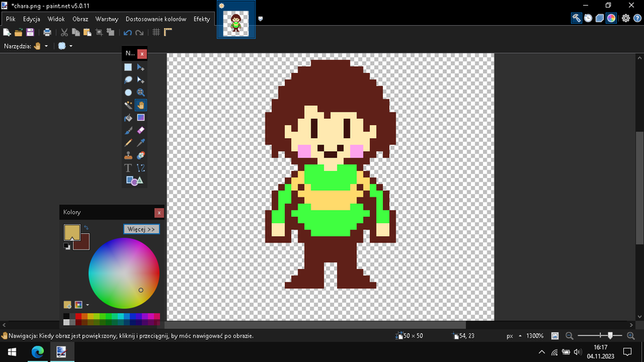
Task: Toggle the Tools window visibility
Action: pyautogui.click(x=577, y=18)
